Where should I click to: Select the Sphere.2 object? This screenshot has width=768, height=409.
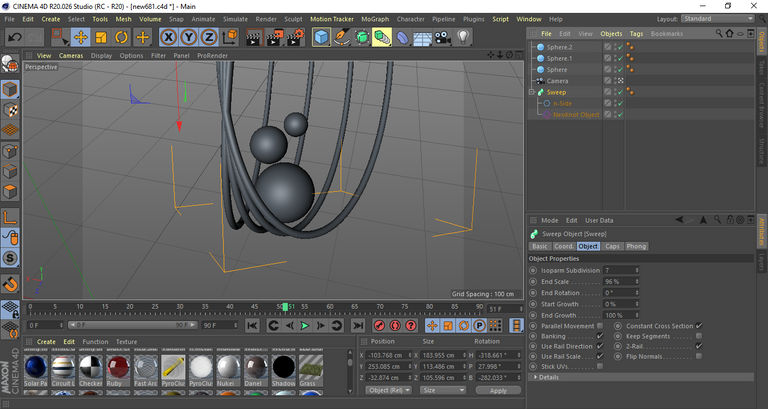click(x=559, y=47)
